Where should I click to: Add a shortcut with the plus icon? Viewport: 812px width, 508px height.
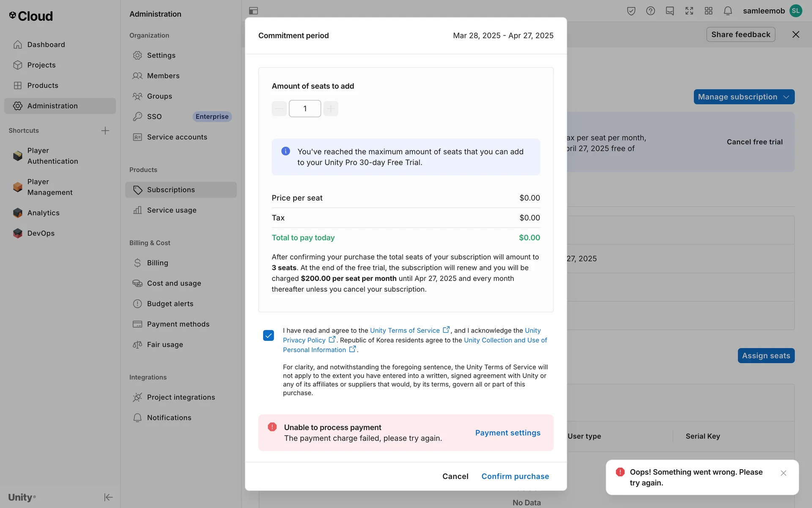click(x=105, y=130)
